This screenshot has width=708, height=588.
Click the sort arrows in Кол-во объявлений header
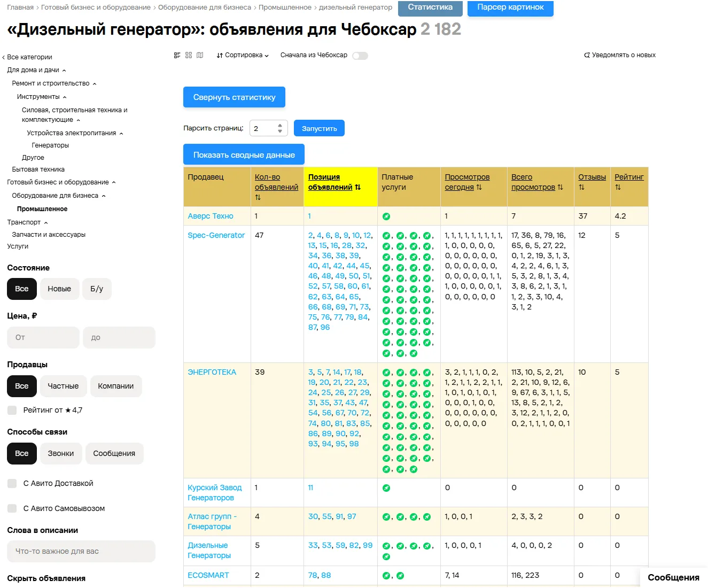(x=258, y=197)
